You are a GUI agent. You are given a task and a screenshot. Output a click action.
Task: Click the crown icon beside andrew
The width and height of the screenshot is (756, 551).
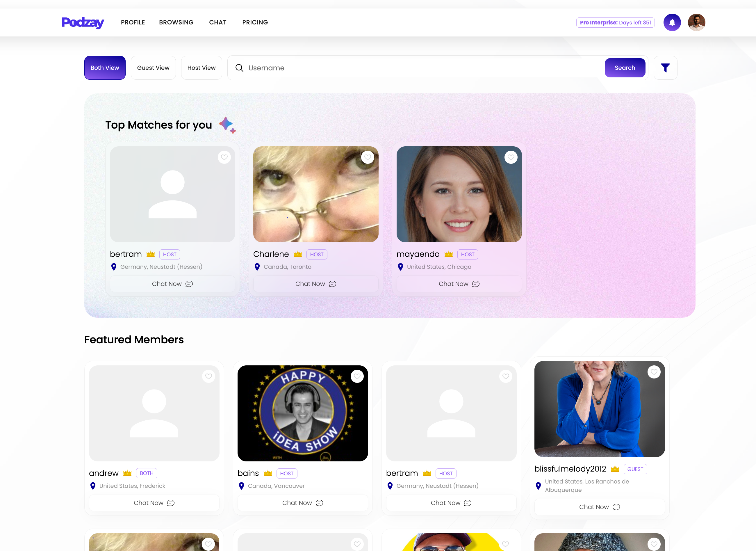(x=127, y=473)
